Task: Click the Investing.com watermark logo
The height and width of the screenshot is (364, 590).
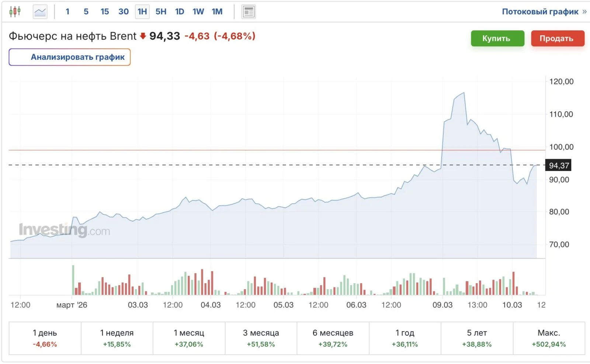Action: tap(65, 230)
